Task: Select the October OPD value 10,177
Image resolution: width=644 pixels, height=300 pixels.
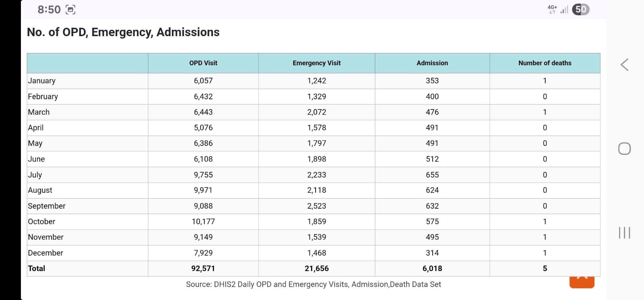Action: coord(203,222)
